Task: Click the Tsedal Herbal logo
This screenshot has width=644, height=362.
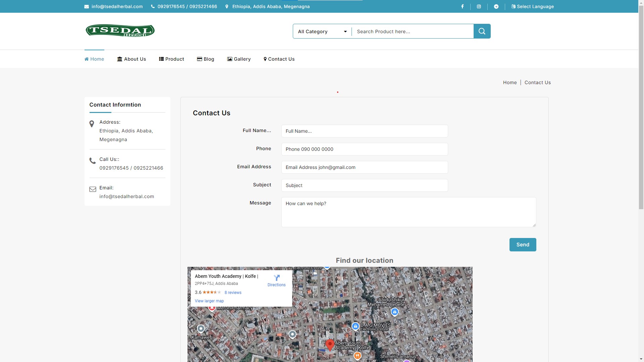Action: 120,31
